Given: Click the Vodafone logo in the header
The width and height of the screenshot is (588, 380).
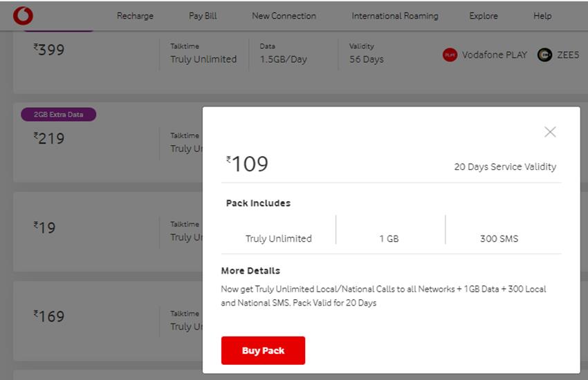Looking at the screenshot, I should (x=23, y=16).
